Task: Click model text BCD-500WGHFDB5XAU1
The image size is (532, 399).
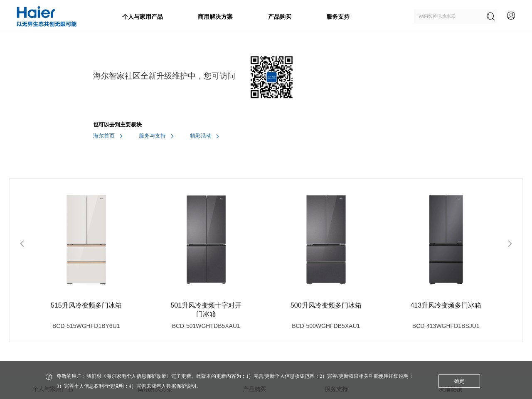Action: click(326, 326)
